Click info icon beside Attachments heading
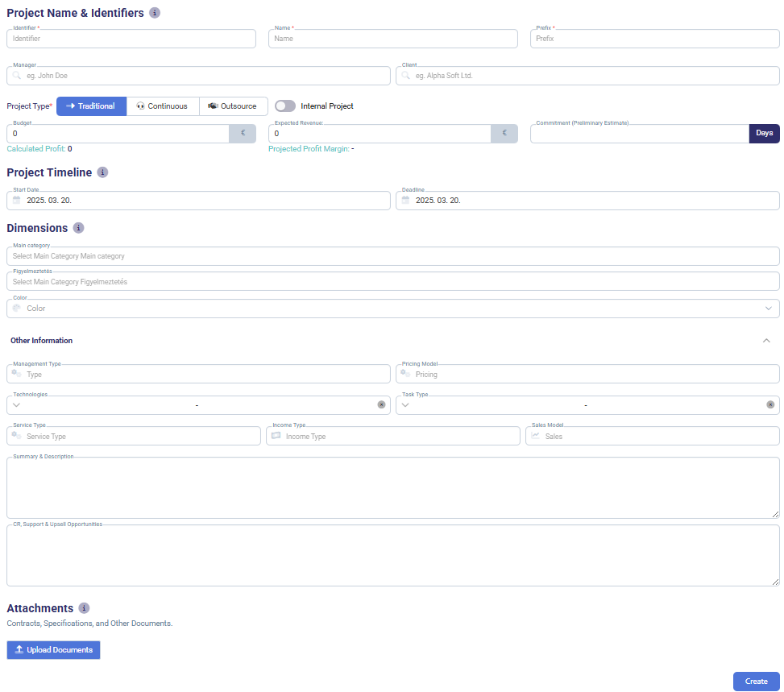 pos(84,608)
